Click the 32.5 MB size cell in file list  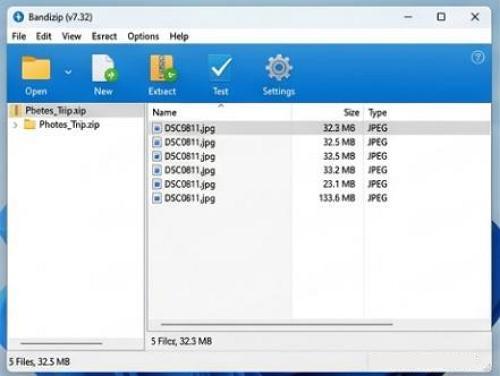tap(339, 142)
